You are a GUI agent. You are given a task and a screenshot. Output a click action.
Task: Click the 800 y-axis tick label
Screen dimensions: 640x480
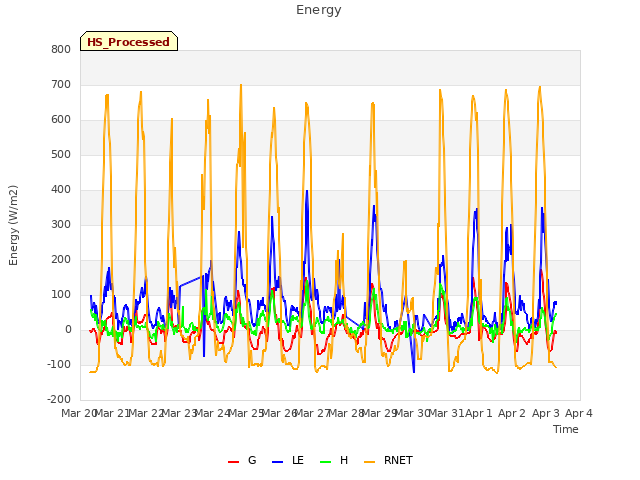pos(61,49)
